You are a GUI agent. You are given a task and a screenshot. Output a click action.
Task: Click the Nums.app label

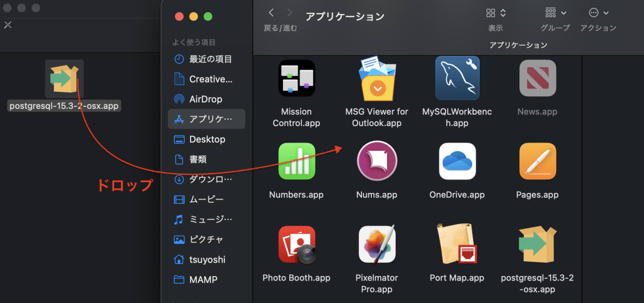pyautogui.click(x=377, y=195)
